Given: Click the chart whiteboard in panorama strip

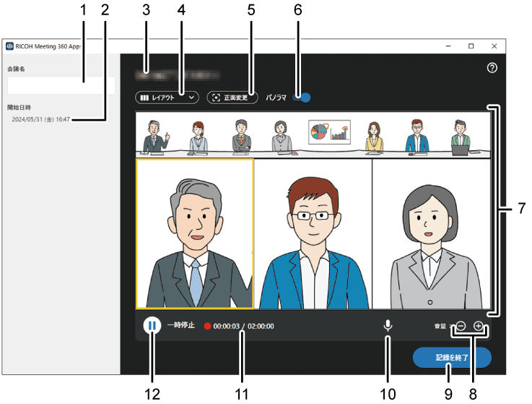Looking at the screenshot, I should [x=329, y=132].
